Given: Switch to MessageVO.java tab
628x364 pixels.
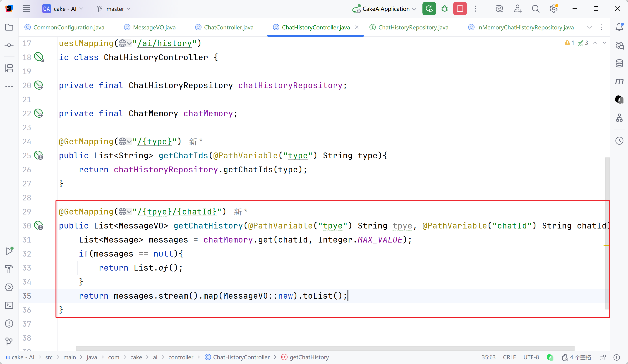Looking at the screenshot, I should pos(154,27).
